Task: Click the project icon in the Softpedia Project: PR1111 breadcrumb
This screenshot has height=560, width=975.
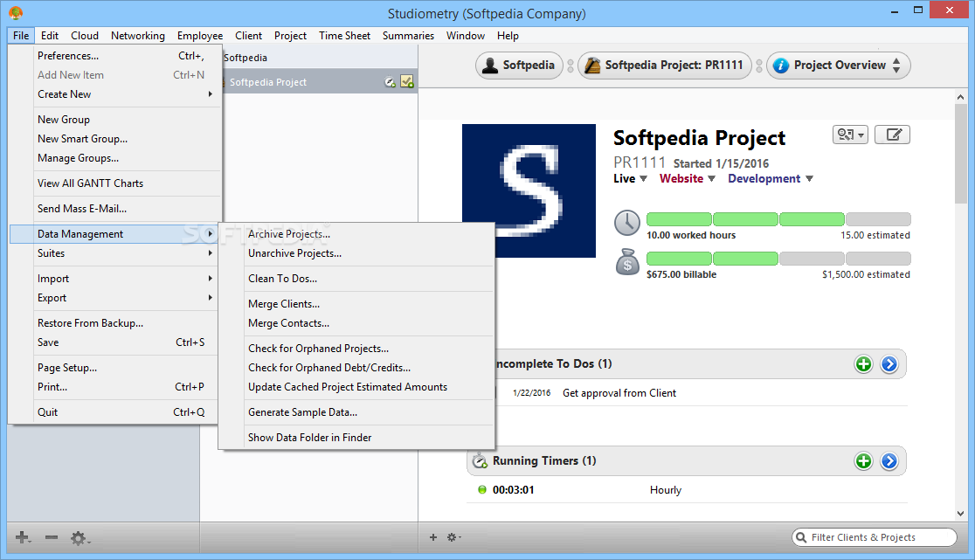Action: click(592, 66)
